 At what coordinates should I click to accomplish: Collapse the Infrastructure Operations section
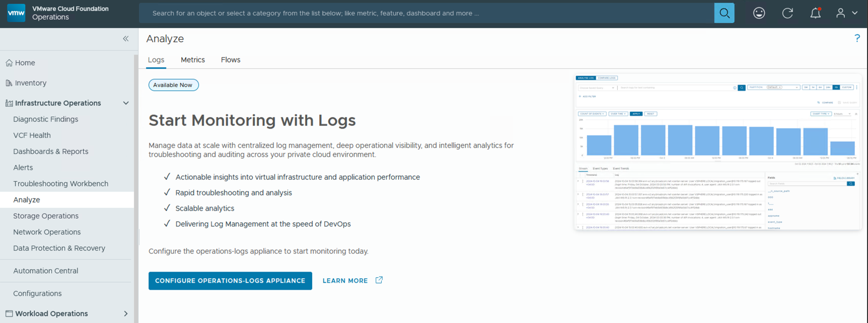[x=126, y=103]
